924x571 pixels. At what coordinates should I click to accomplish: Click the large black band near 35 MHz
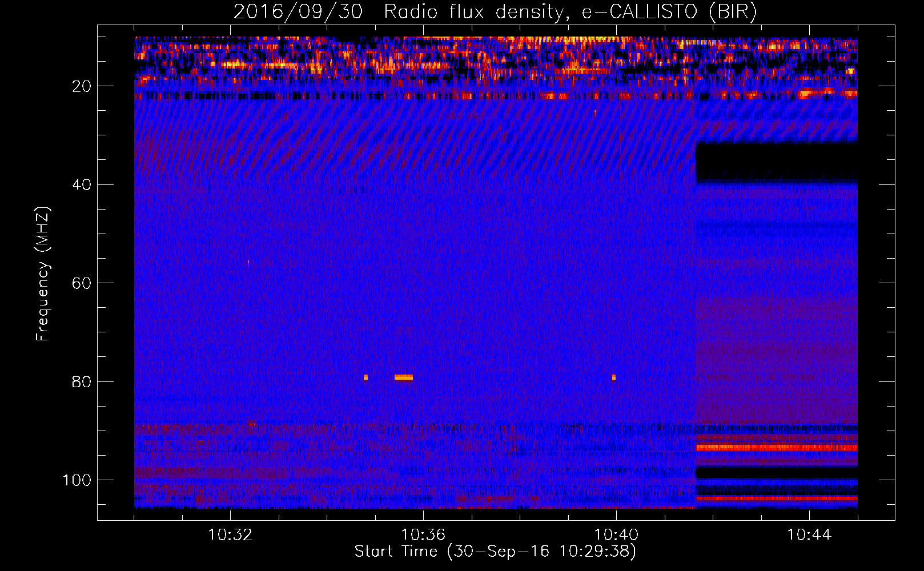777,163
